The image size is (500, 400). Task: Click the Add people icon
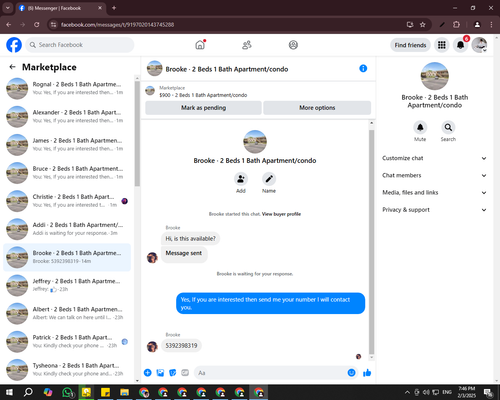click(241, 179)
